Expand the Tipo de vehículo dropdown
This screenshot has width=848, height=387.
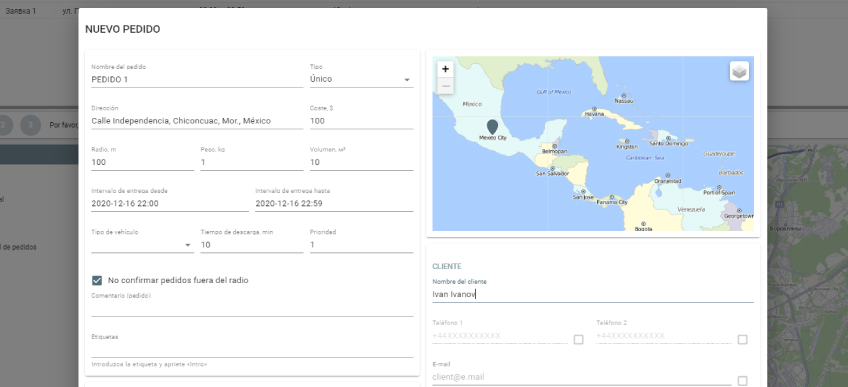pos(143,245)
